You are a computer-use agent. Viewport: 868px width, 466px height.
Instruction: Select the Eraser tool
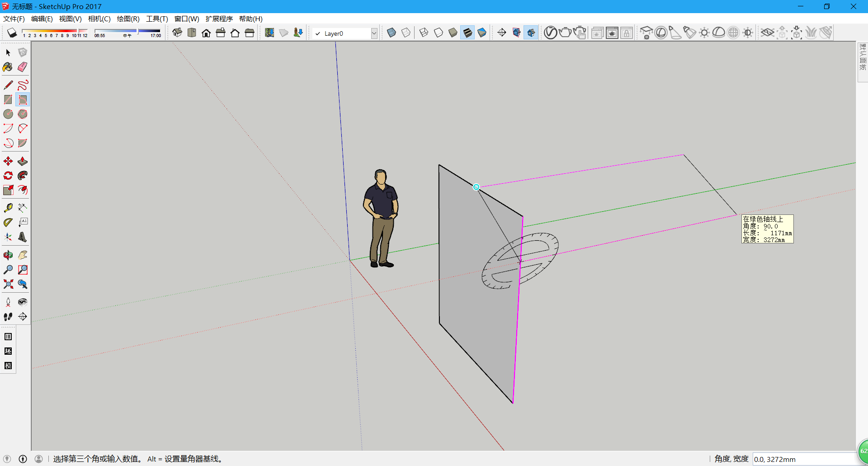[x=23, y=67]
